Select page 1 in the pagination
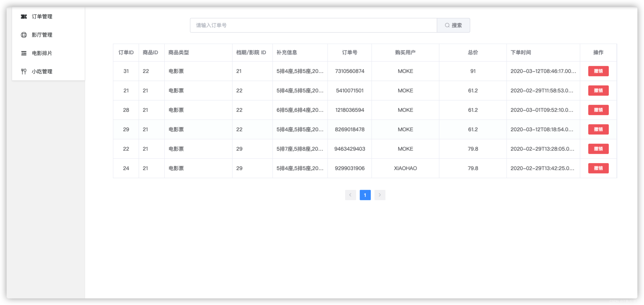644x305 pixels. coord(365,195)
